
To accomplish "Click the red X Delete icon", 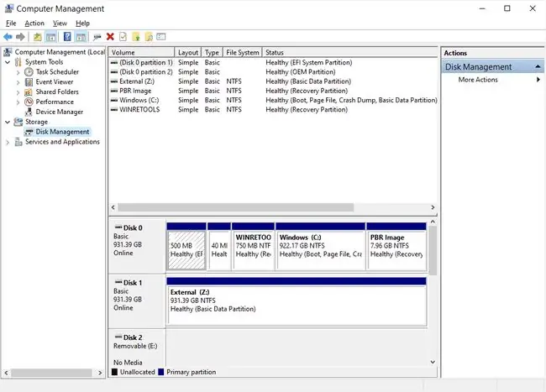I will (110, 37).
